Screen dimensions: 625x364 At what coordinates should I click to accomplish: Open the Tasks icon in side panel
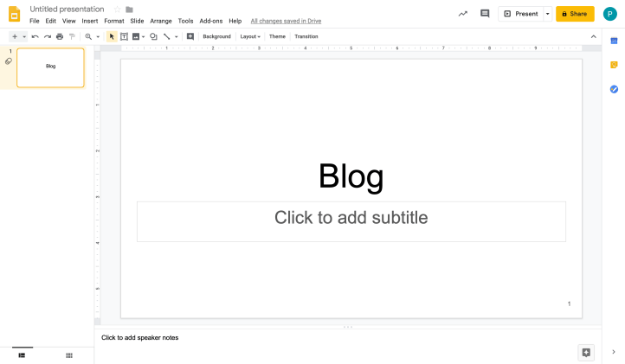pyautogui.click(x=614, y=89)
